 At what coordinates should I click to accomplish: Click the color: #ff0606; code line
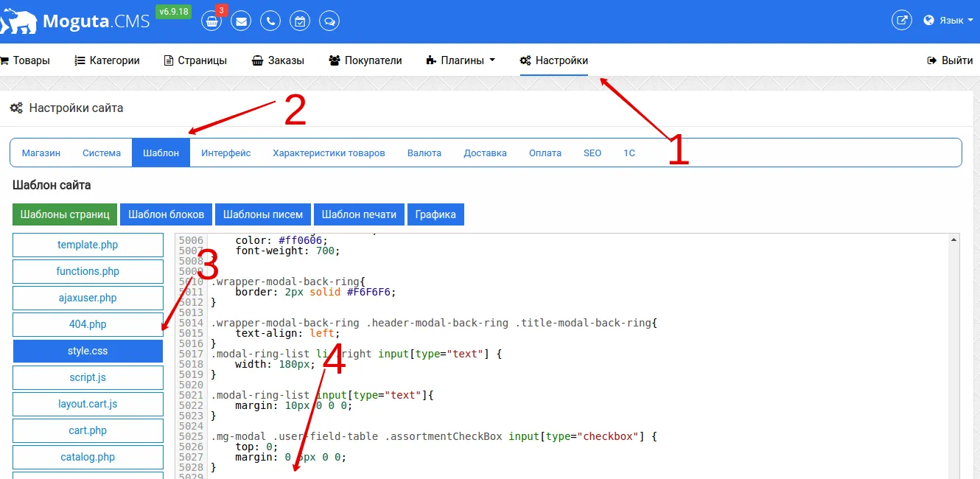(x=282, y=240)
